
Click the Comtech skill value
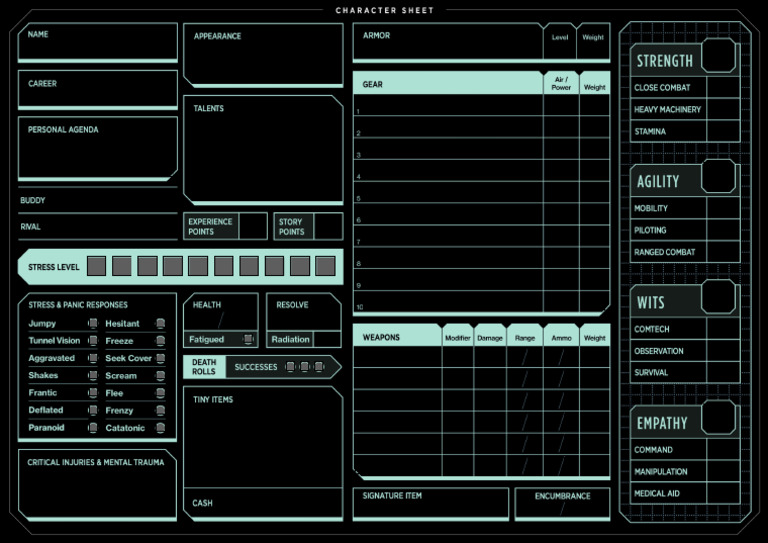pos(723,329)
